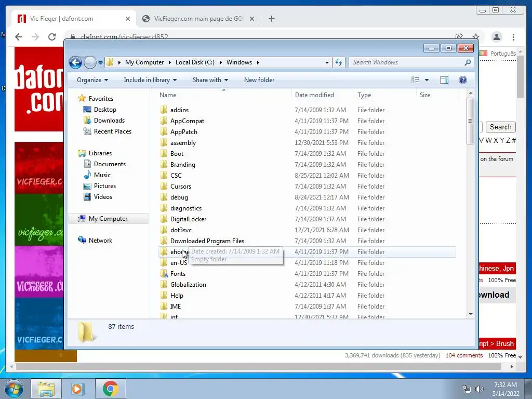Screen dimensions: 532x399
Task: Select the diagnostics folder
Action: tap(185, 208)
